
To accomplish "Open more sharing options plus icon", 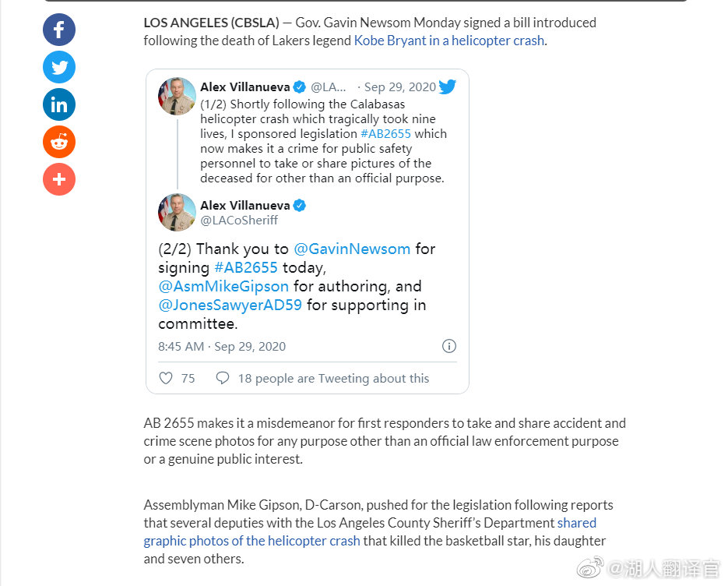I will pos(59,179).
